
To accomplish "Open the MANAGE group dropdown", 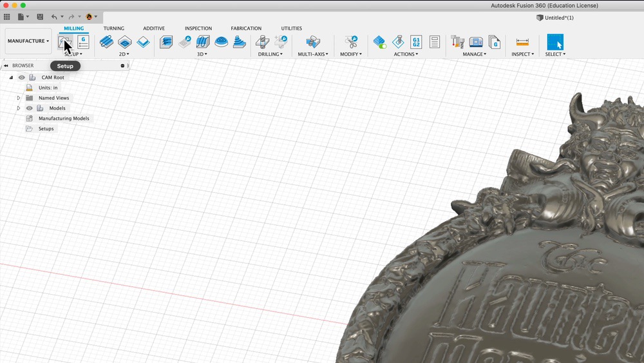I will pos(475,54).
